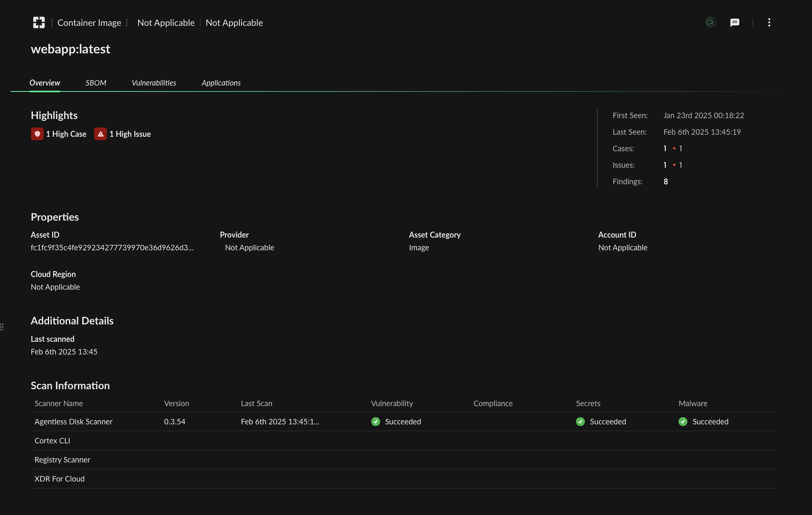Viewport: 812px width, 515px height.
Task: Open the three-dot overflow menu
Action: [769, 22]
